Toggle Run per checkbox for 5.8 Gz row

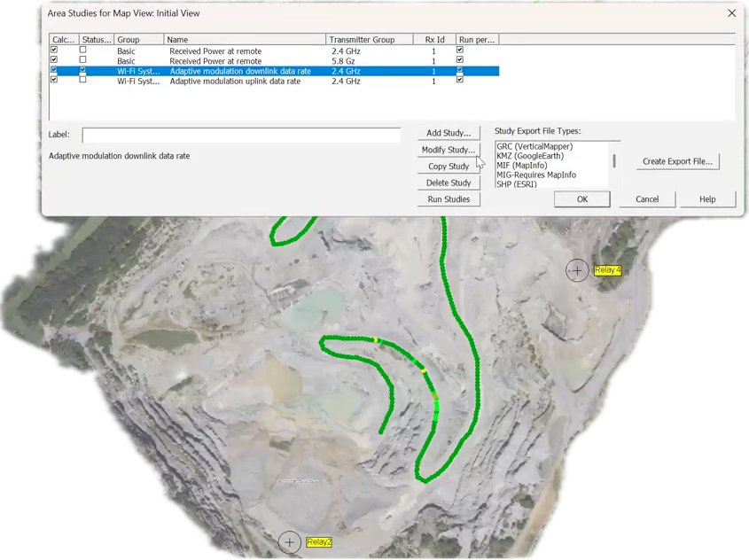pyautogui.click(x=460, y=59)
